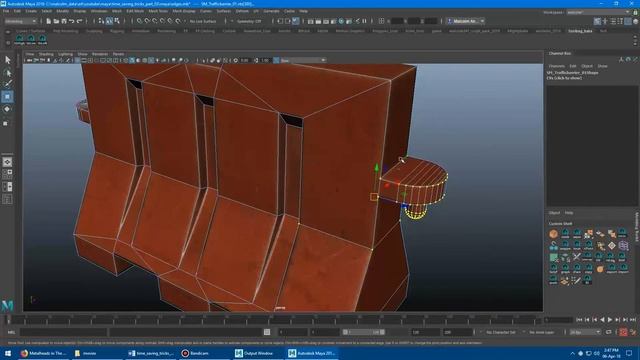Screen dimensions: 640x360
Task: Activate the Rotate tool in the toolbox
Action: point(7,109)
